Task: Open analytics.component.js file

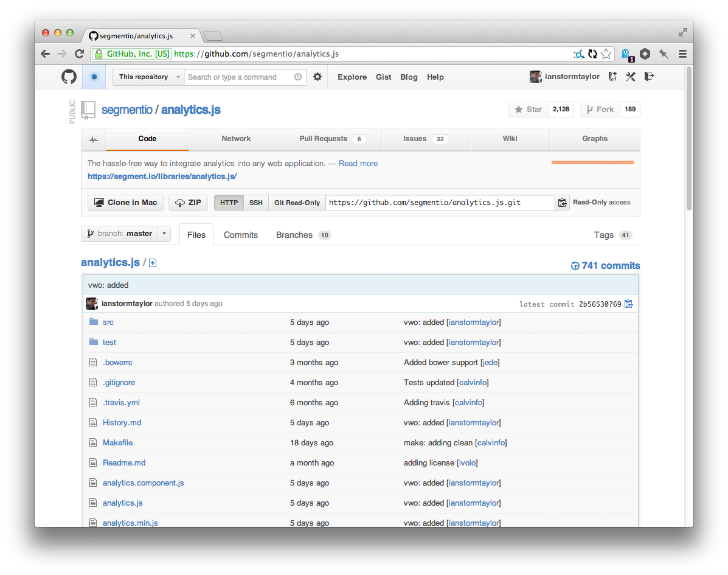Action: (x=144, y=483)
